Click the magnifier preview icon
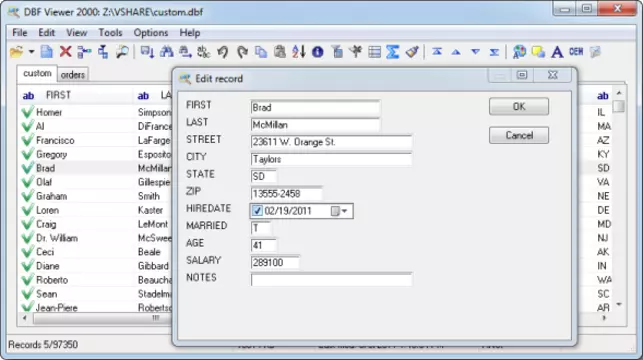The height and width of the screenshot is (360, 643). click(x=122, y=52)
